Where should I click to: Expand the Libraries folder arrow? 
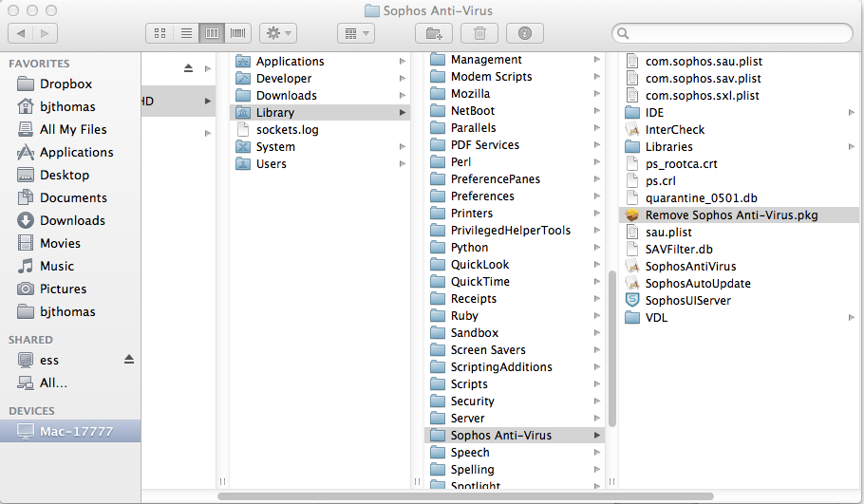coord(852,147)
